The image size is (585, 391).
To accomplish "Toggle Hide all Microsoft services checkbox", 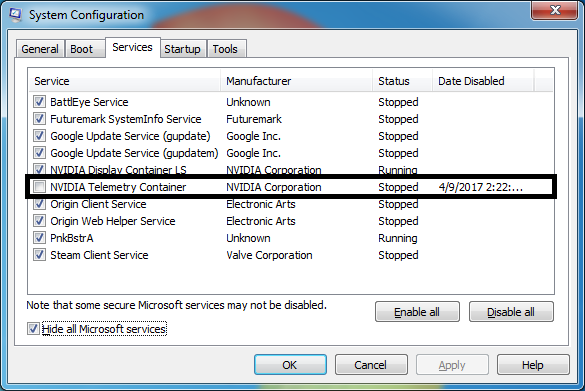I will click(x=33, y=329).
